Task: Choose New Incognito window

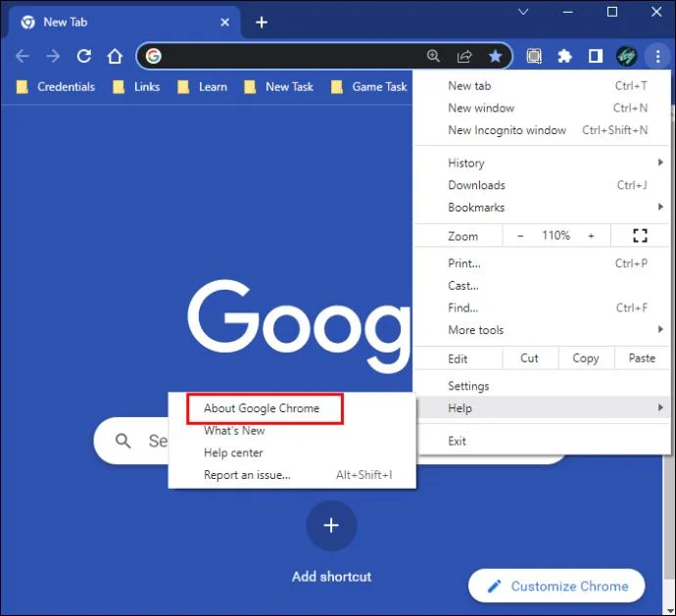Action: click(507, 130)
